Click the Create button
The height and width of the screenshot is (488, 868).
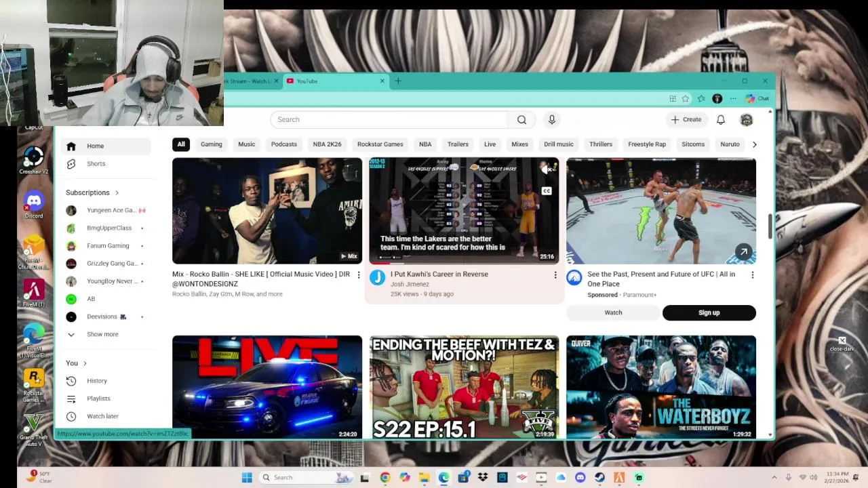click(686, 119)
